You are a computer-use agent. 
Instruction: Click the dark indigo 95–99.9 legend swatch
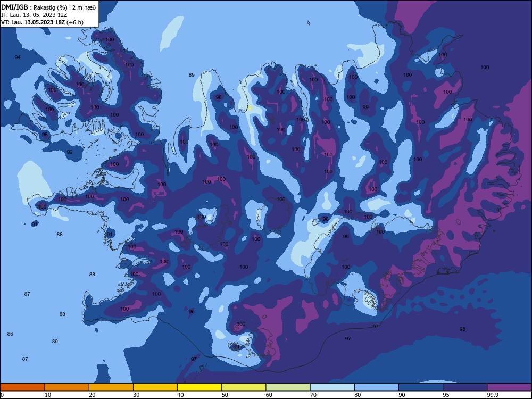(465, 387)
